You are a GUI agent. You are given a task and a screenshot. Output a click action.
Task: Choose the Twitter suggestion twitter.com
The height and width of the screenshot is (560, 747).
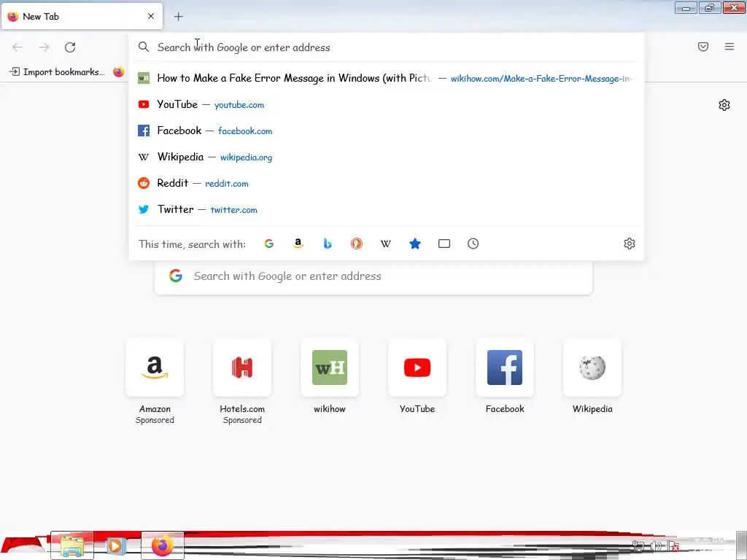(x=387, y=209)
